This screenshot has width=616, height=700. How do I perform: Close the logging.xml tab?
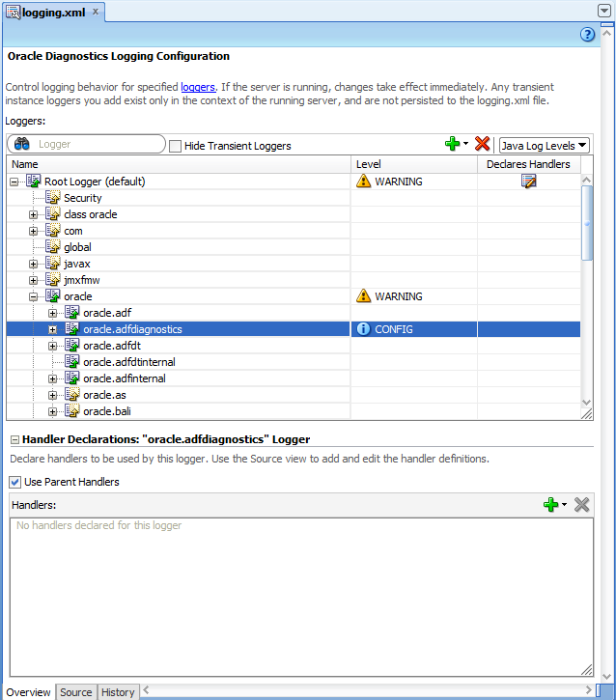point(95,12)
